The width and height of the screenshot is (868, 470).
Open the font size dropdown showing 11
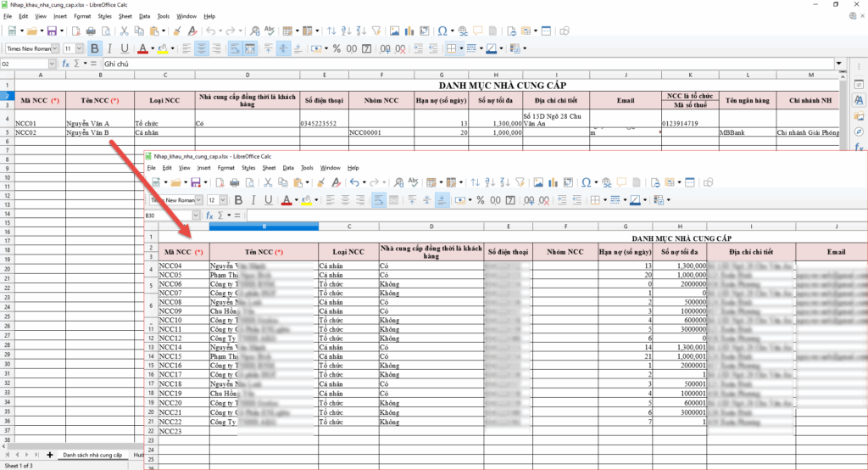(79, 48)
